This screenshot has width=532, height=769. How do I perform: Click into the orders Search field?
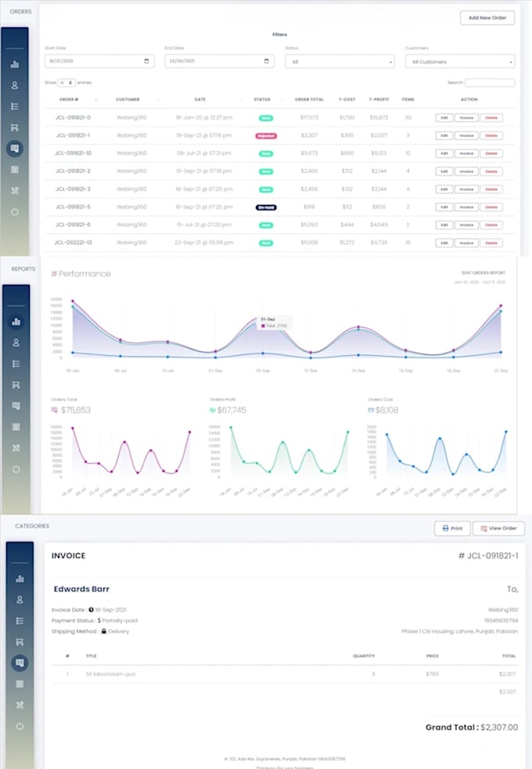point(490,82)
